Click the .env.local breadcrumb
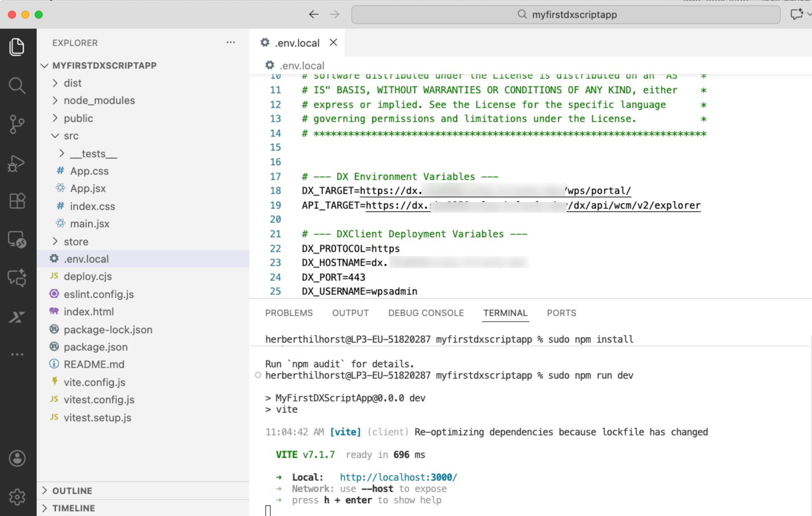Screen dimensions: 812x516 (302, 65)
